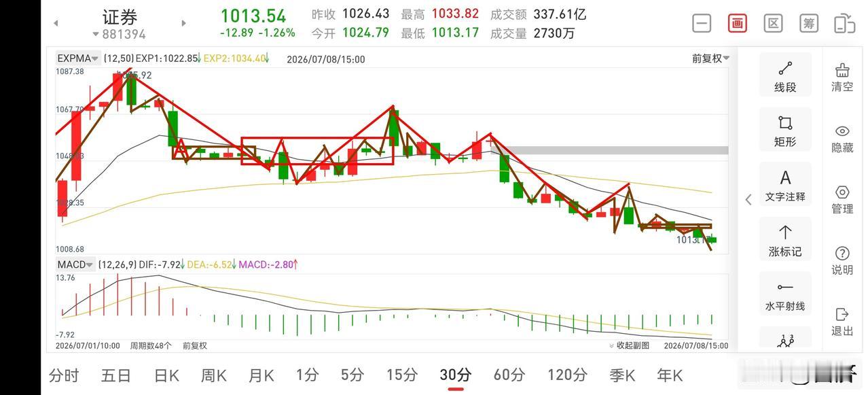The height and width of the screenshot is (395, 868).
Task: Click the -12.89 -1.26% change value
Action: (257, 33)
